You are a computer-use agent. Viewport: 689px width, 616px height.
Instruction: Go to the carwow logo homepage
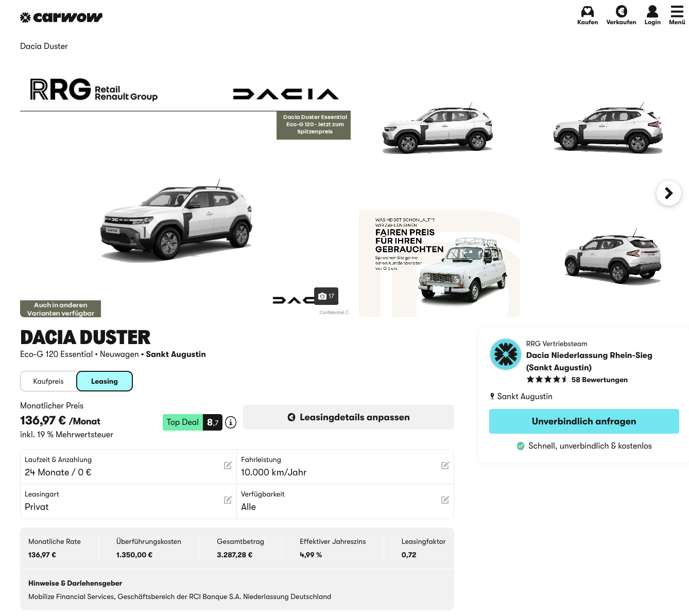[x=61, y=18]
